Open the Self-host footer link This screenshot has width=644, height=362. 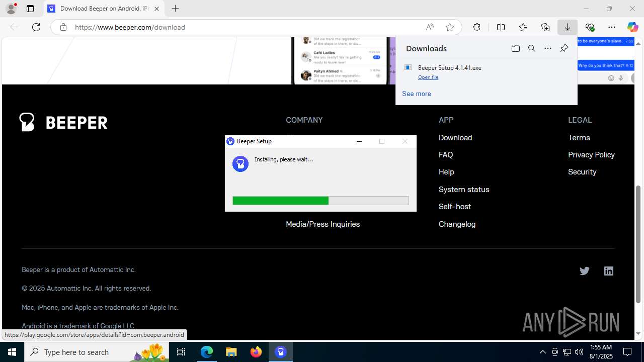point(455,207)
